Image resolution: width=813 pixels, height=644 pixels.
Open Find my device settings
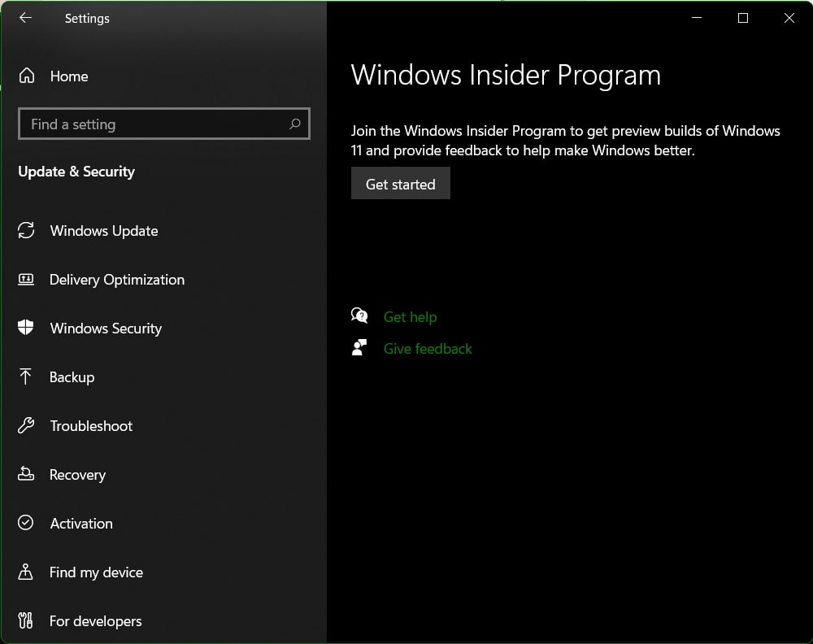(x=96, y=572)
